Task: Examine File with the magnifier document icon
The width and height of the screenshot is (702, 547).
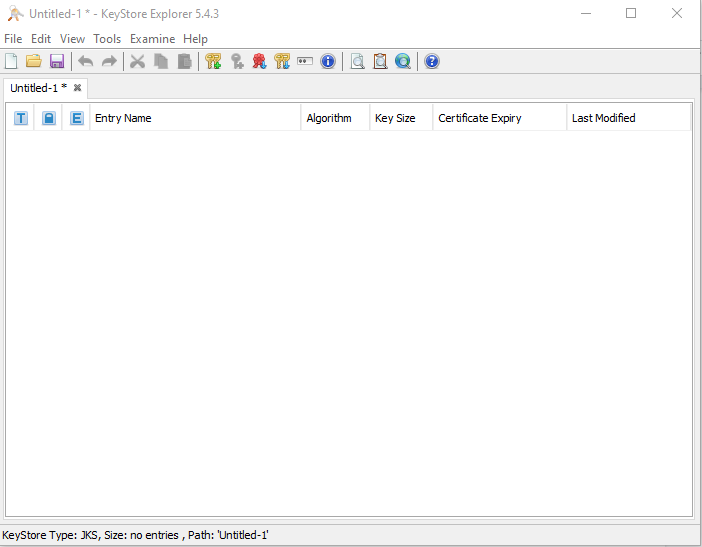Action: click(x=357, y=61)
